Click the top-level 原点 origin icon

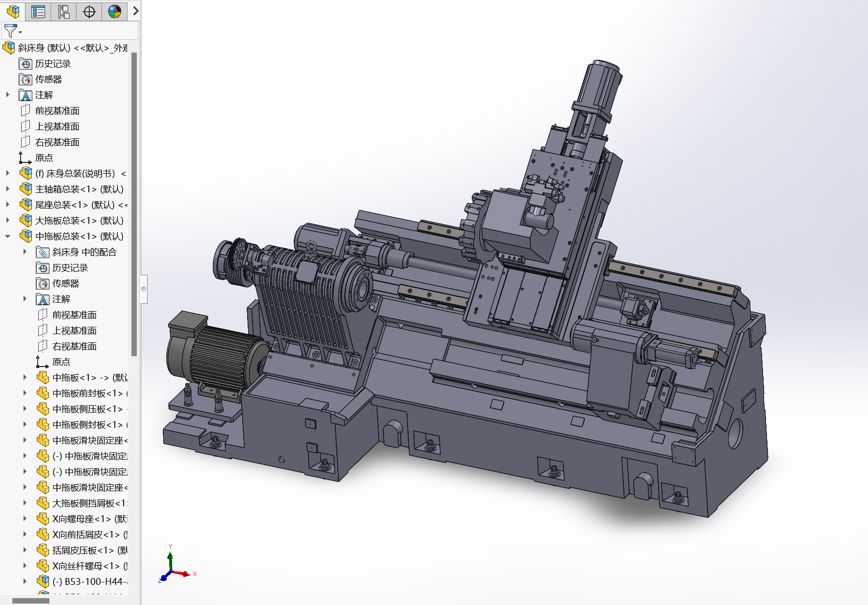coord(25,158)
